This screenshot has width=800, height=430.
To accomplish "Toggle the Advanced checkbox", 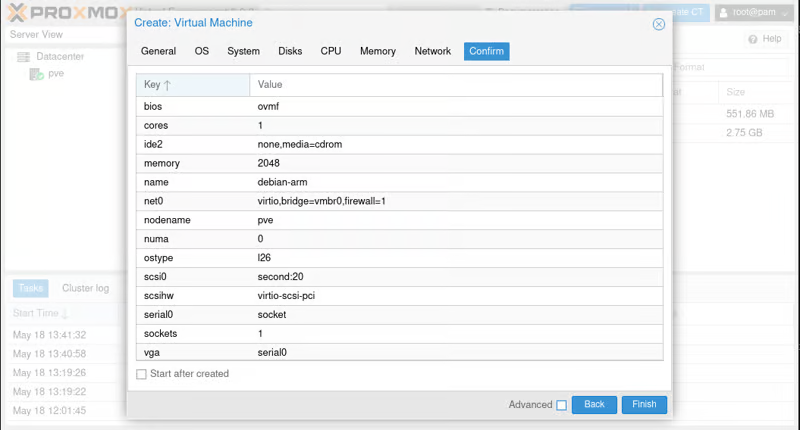I will click(x=561, y=405).
